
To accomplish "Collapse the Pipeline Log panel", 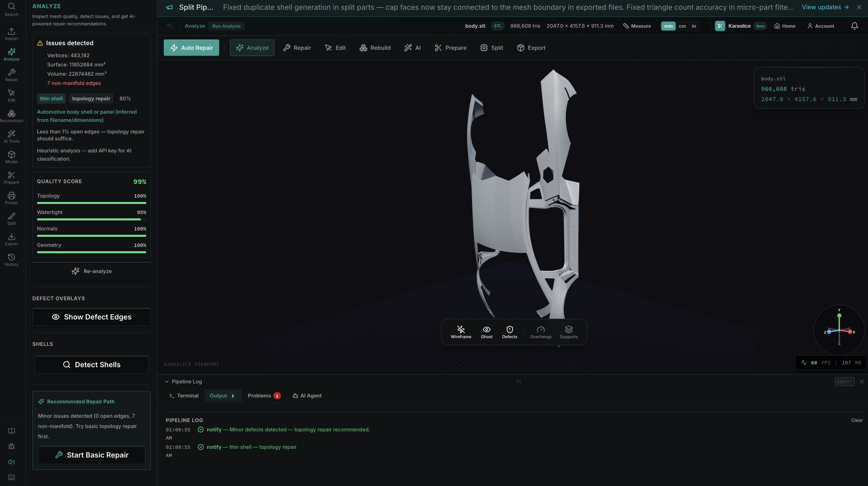I will 167,381.
